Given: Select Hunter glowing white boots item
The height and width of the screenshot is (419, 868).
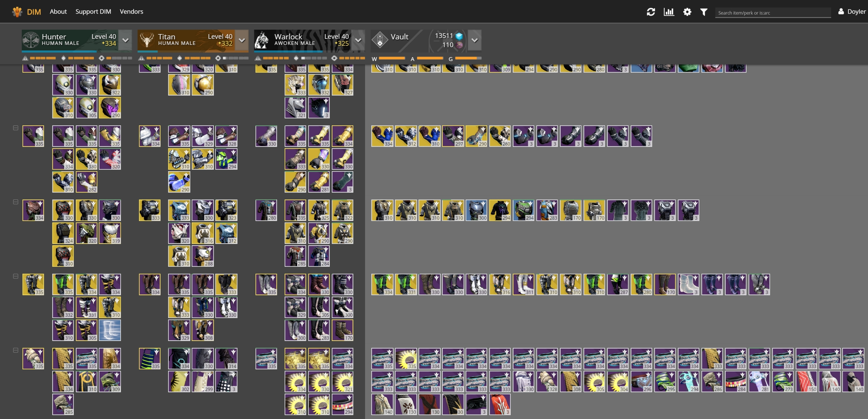Looking at the screenshot, I should [110, 330].
